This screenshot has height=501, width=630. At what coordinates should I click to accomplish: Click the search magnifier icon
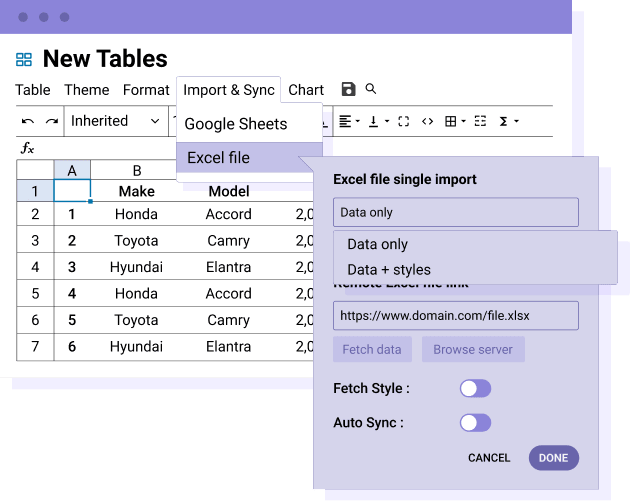point(371,89)
